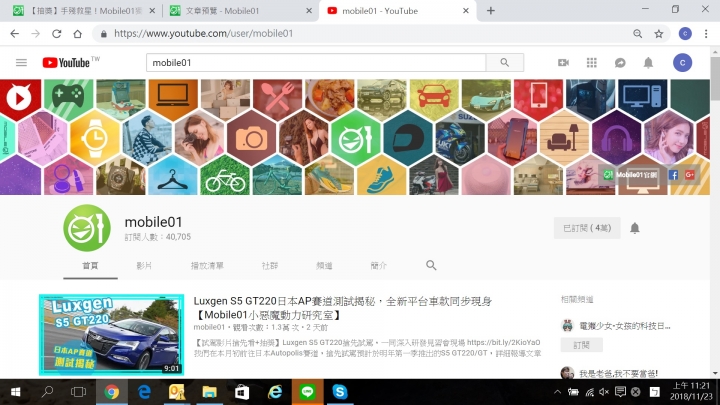Toggle channel notification bell next to subscribed button
Screen dimensions: 720x405
[x=635, y=228]
